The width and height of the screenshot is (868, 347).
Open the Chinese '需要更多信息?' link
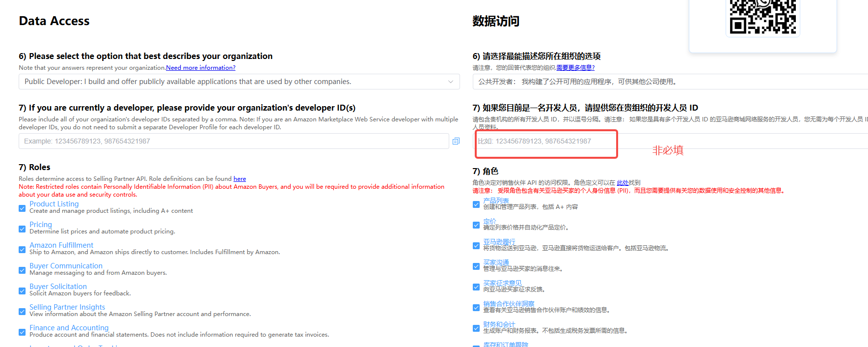tap(575, 68)
